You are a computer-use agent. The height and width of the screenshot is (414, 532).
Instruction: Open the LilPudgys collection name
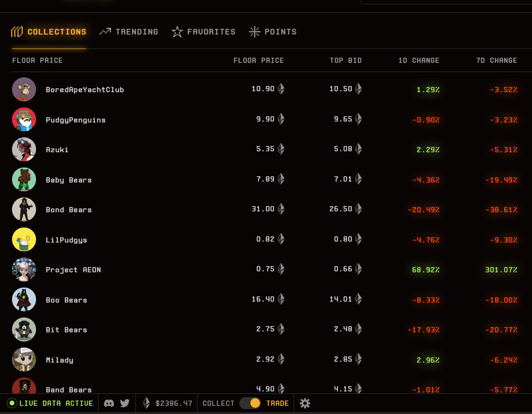pyautogui.click(x=66, y=240)
